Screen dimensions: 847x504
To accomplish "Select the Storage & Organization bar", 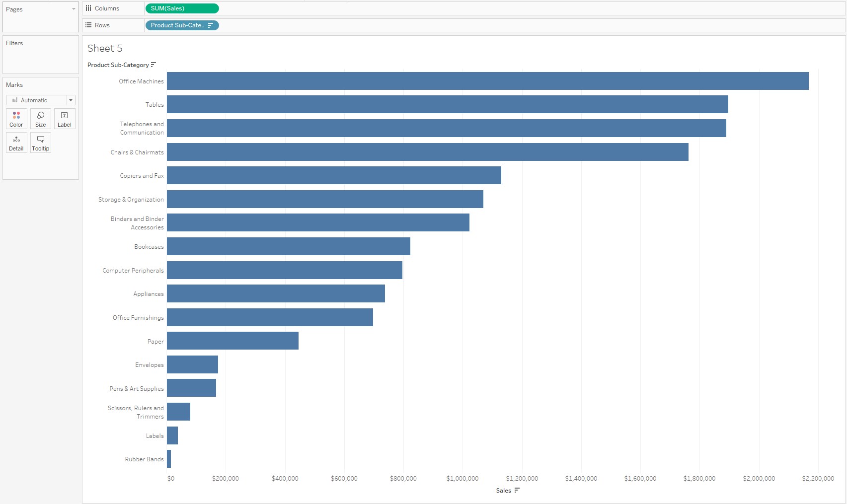I will coord(325,199).
